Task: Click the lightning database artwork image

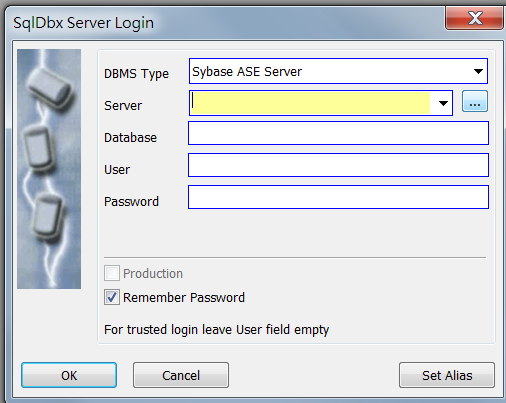Action: click(49, 169)
